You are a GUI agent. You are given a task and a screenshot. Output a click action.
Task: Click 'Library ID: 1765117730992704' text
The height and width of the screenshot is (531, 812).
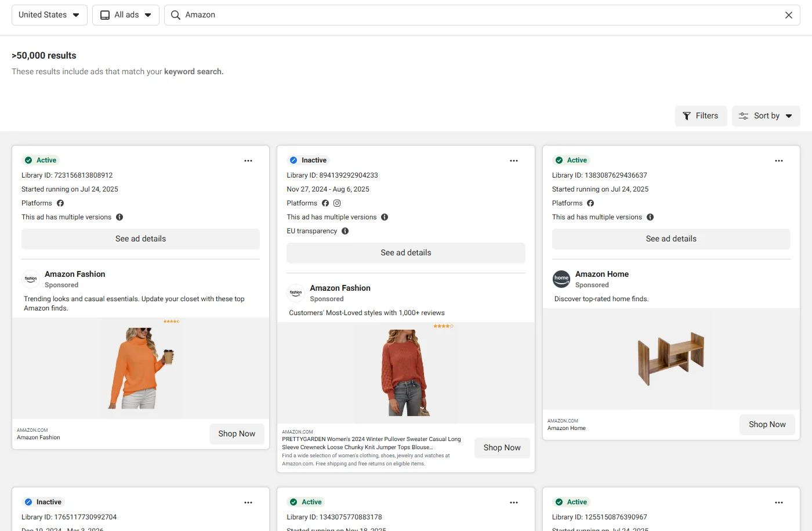click(69, 517)
